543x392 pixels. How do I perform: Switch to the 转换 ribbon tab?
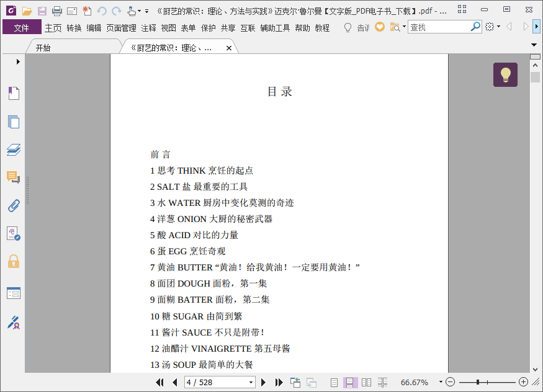click(74, 28)
